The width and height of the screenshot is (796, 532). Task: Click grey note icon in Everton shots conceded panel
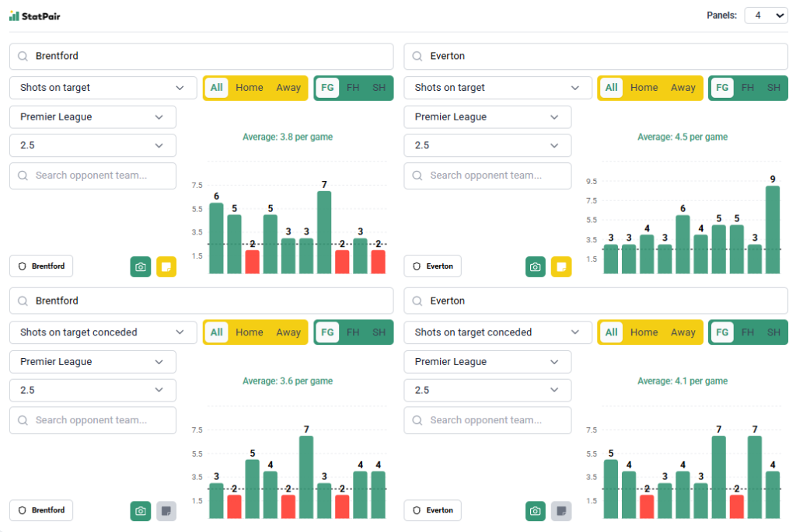click(x=561, y=511)
